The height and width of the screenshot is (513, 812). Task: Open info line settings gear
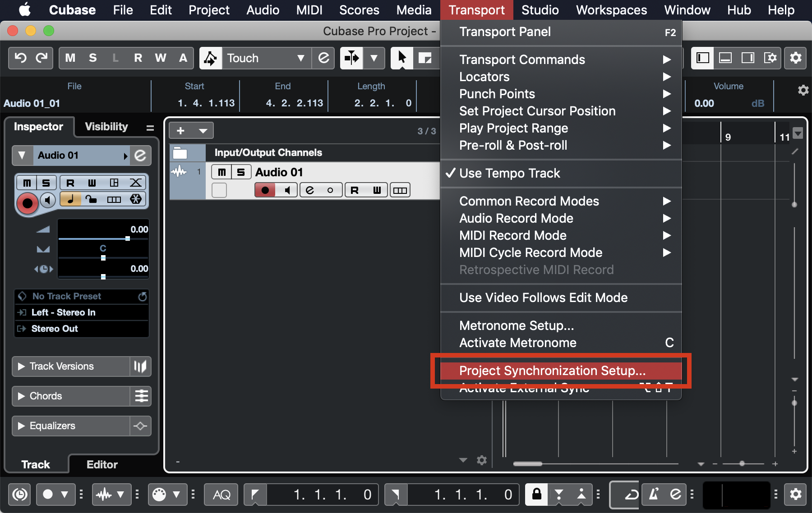tap(803, 90)
